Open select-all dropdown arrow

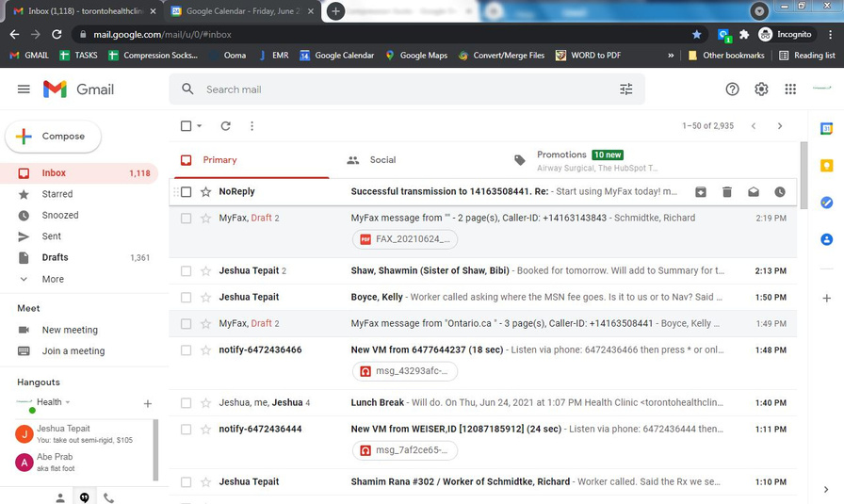[x=200, y=126]
